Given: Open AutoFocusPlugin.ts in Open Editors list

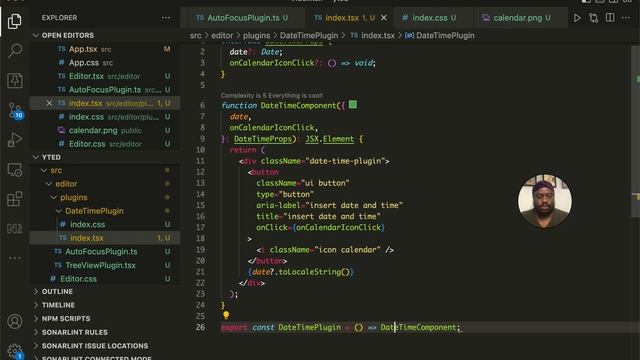Looking at the screenshot, I should pyautogui.click(x=105, y=90).
